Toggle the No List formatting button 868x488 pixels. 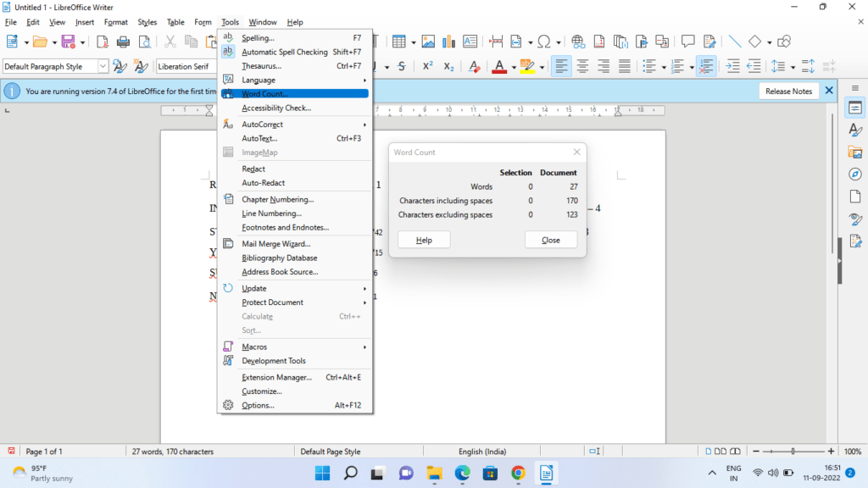pyautogui.click(x=705, y=66)
